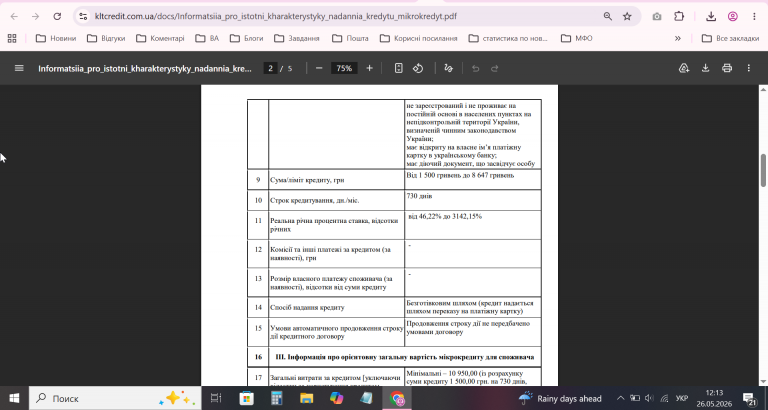Click the taskbar search box Поиск
Image resolution: width=768 pixels, height=410 pixels.
point(115,398)
